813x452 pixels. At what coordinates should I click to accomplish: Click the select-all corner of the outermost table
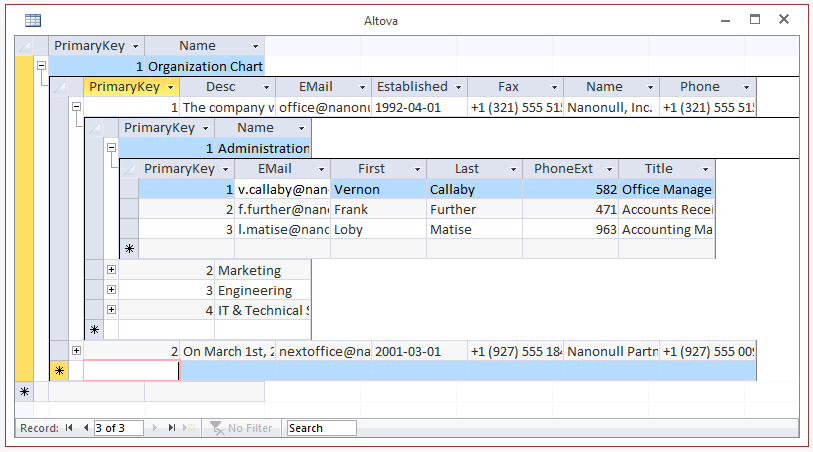coord(26,46)
